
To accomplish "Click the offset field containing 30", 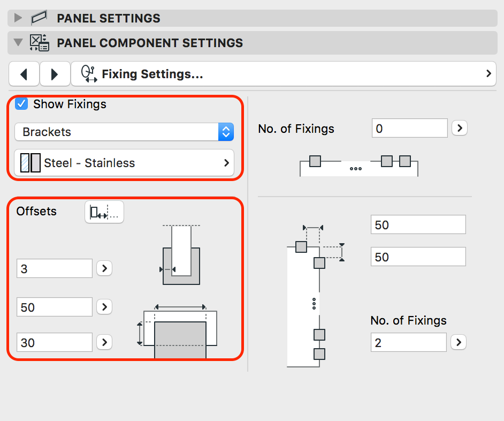I will click(54, 342).
